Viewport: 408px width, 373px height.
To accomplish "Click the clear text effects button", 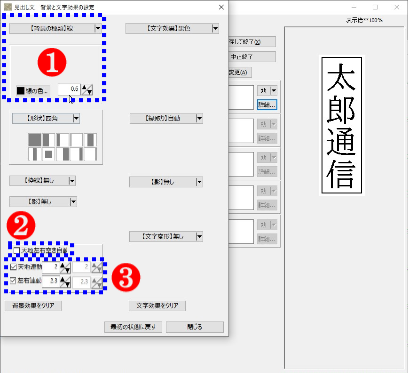I will click(157, 305).
